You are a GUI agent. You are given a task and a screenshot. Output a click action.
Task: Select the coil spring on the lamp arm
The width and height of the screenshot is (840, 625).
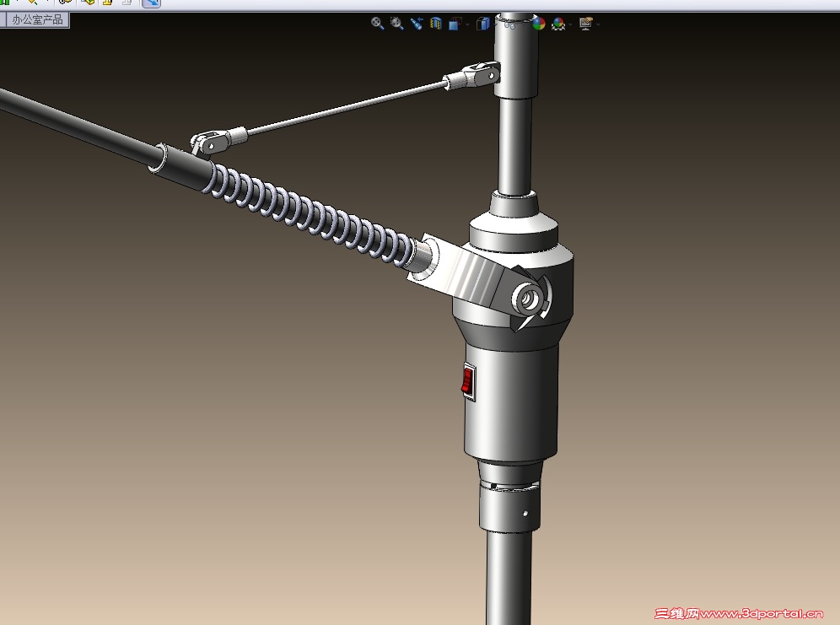310,217
